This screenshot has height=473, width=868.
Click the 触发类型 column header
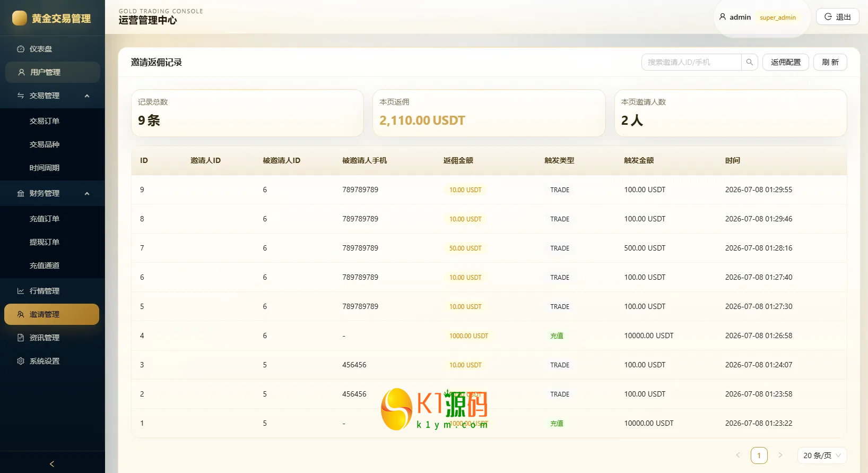point(559,160)
